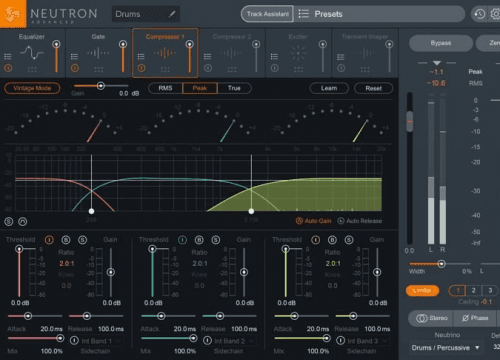500x360 pixels.
Task: Click the band 1 Threshold slider handle
Action: [19, 249]
